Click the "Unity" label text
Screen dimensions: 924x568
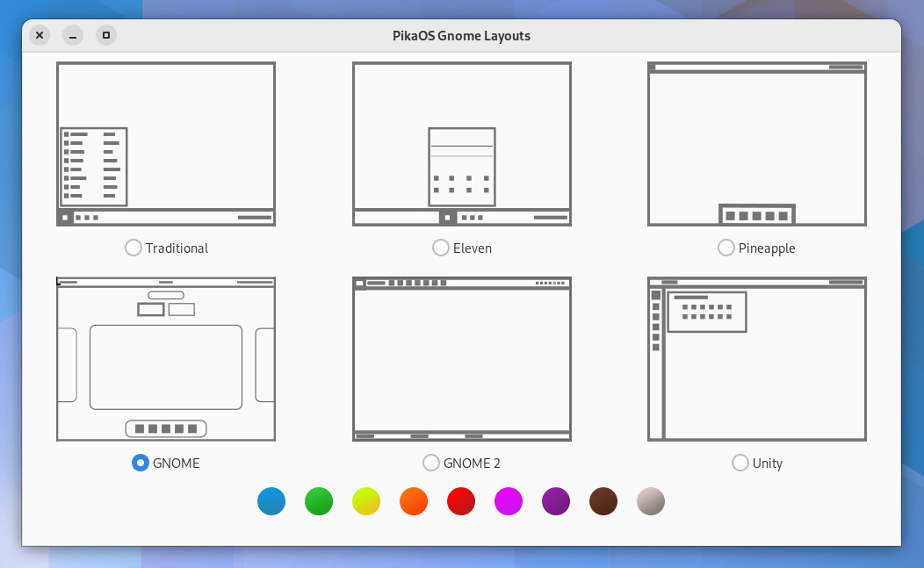768,464
